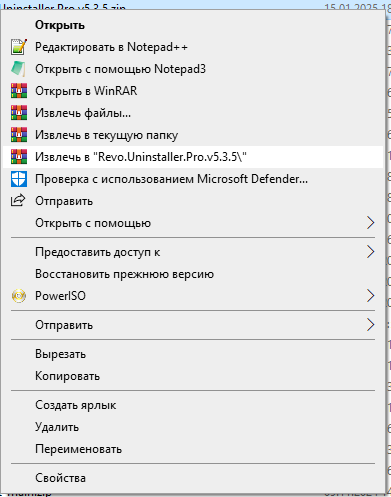391x497 pixels.
Task: Expand the Предоставить доступ к submenu arrow
Action: tap(371, 252)
